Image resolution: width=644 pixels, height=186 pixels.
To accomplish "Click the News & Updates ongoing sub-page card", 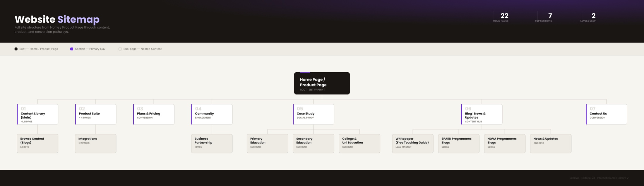I will 551,144.
